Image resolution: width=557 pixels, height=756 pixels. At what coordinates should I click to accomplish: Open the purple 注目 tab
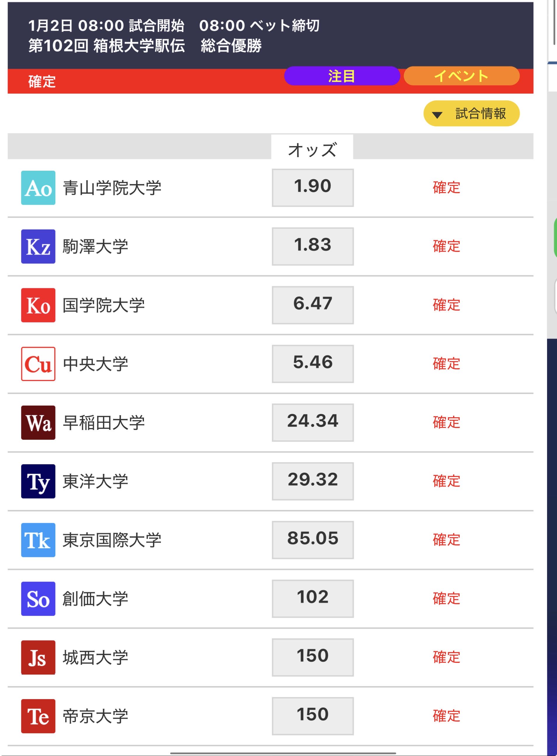pyautogui.click(x=342, y=76)
